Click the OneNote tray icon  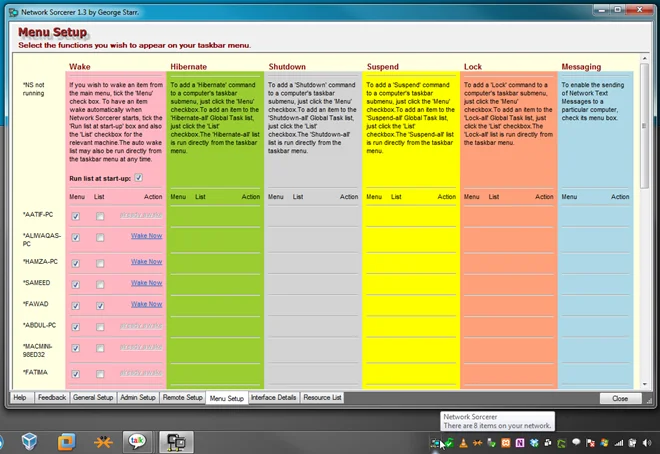[x=520, y=443]
